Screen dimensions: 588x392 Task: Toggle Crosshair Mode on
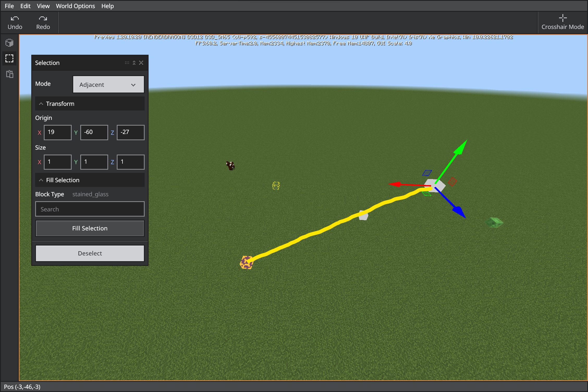point(562,22)
